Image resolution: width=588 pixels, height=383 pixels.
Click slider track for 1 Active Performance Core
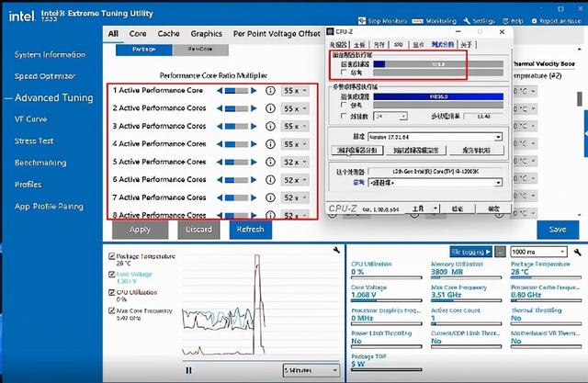237,91
